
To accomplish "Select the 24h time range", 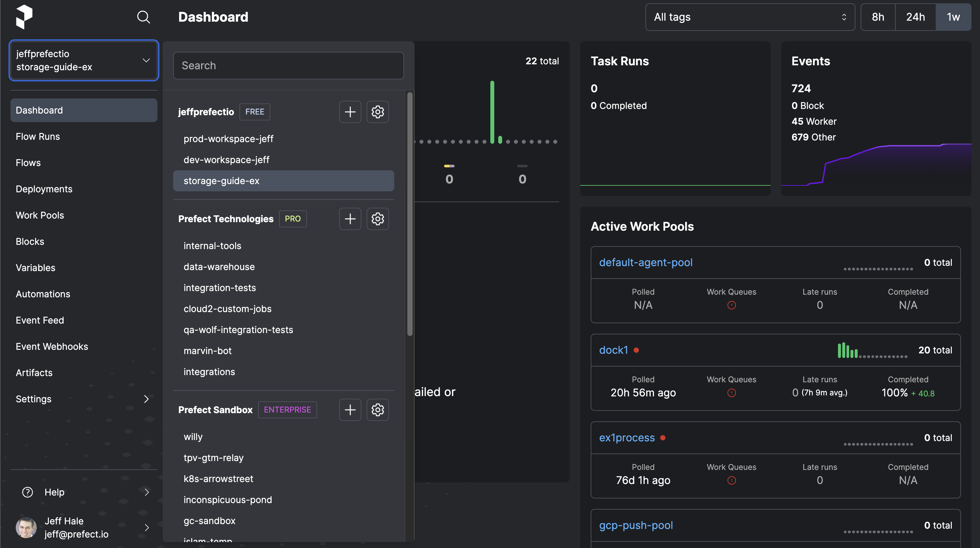I will (x=915, y=17).
